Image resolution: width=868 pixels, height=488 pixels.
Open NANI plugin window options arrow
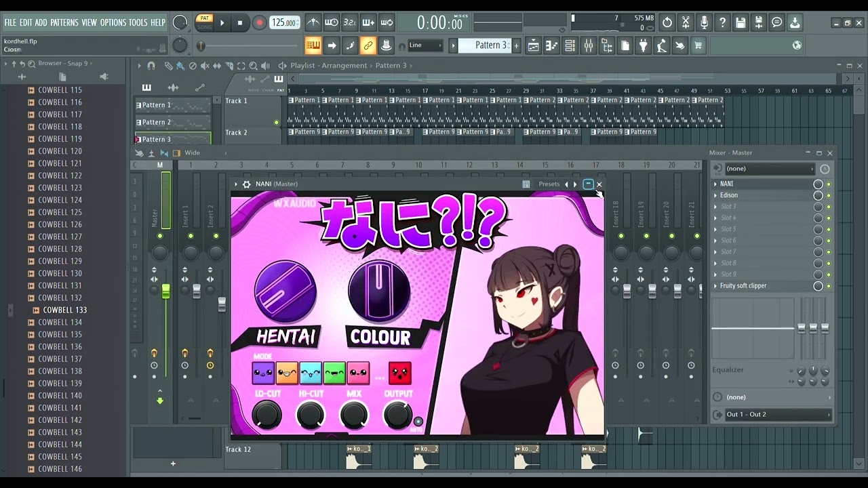tap(236, 184)
